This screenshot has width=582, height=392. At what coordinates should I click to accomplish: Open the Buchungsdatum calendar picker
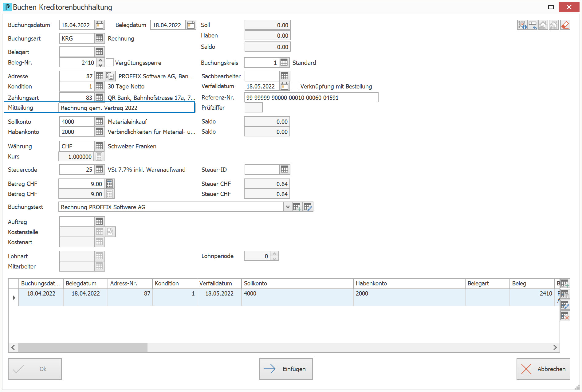(99, 25)
